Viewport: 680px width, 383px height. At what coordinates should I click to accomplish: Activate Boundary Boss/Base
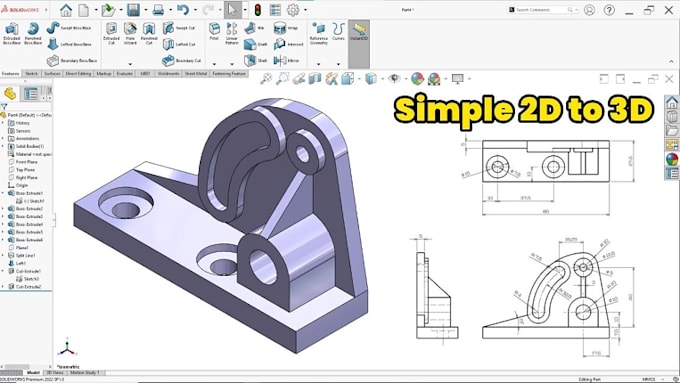coord(72,60)
